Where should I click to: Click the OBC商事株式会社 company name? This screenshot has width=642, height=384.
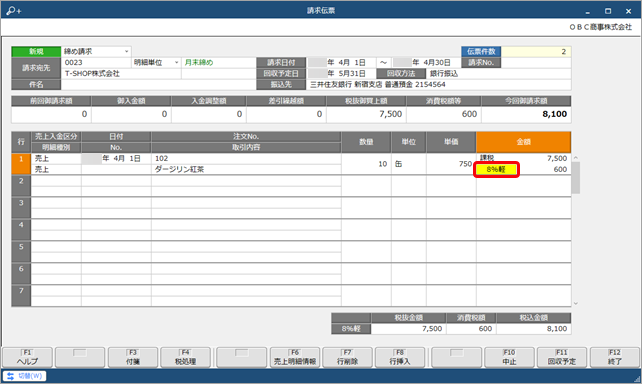click(601, 27)
